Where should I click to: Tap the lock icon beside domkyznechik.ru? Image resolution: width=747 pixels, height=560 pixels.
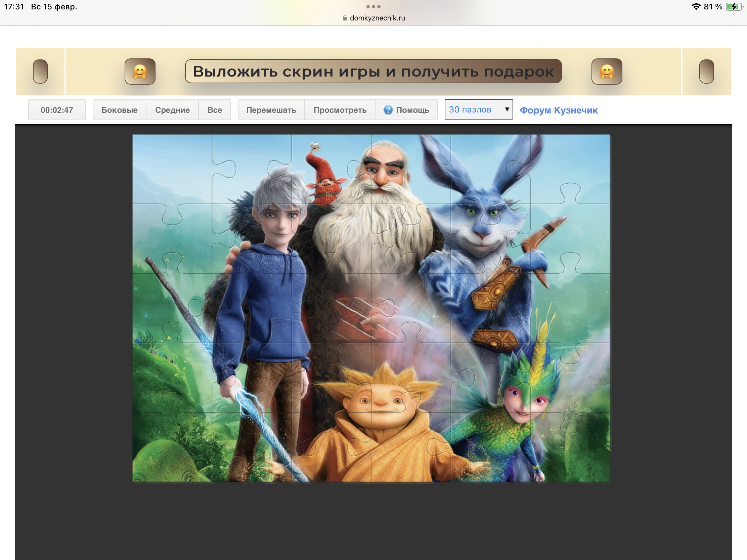[345, 18]
